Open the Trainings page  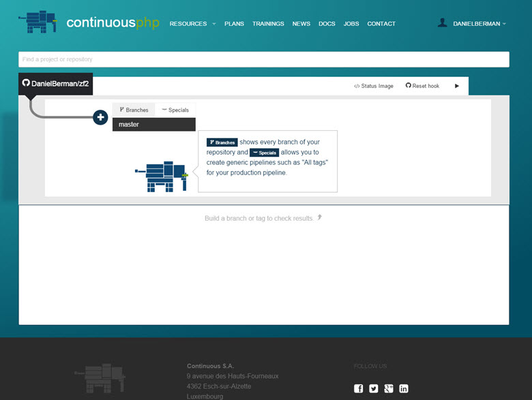(268, 24)
